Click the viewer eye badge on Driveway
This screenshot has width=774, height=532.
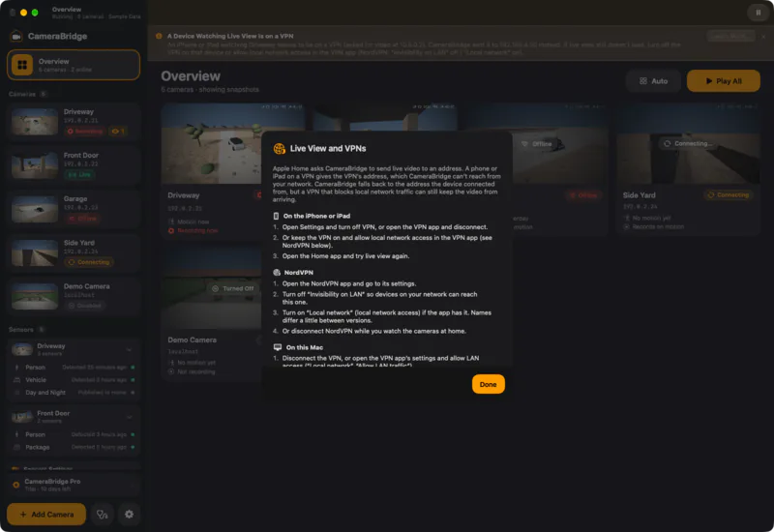(118, 131)
